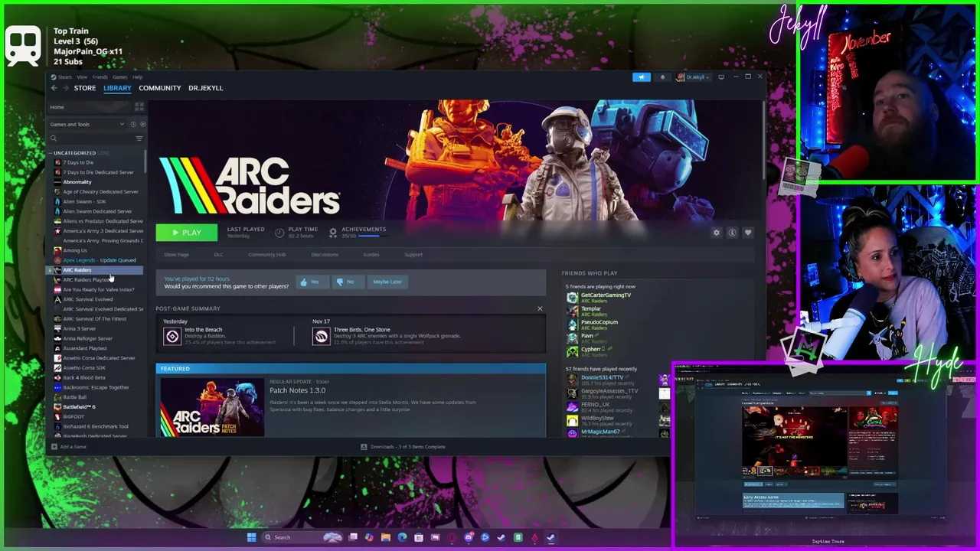Open the Steam announcements megaphone icon
Image resolution: width=980 pixels, height=551 pixels.
coord(642,77)
